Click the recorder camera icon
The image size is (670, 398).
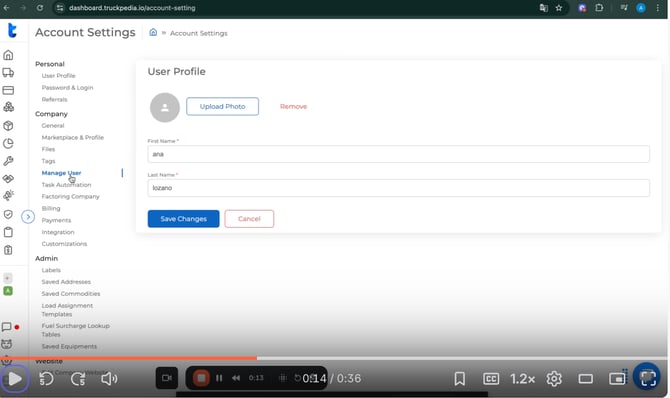(167, 378)
